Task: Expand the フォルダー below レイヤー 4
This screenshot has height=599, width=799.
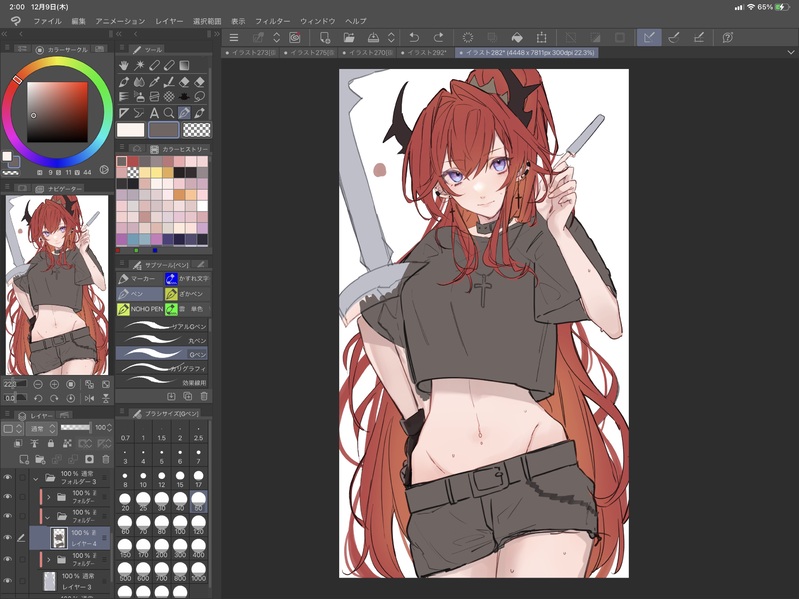Action: 48,560
